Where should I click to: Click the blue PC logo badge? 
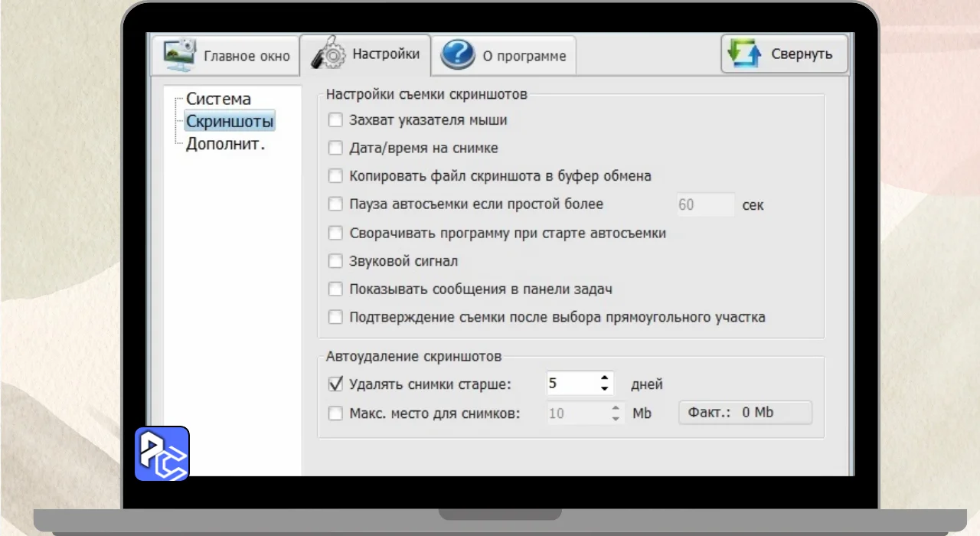tap(162, 453)
